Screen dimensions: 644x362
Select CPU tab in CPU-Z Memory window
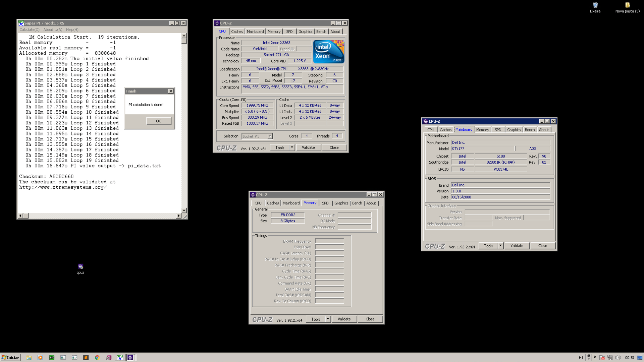pyautogui.click(x=258, y=203)
